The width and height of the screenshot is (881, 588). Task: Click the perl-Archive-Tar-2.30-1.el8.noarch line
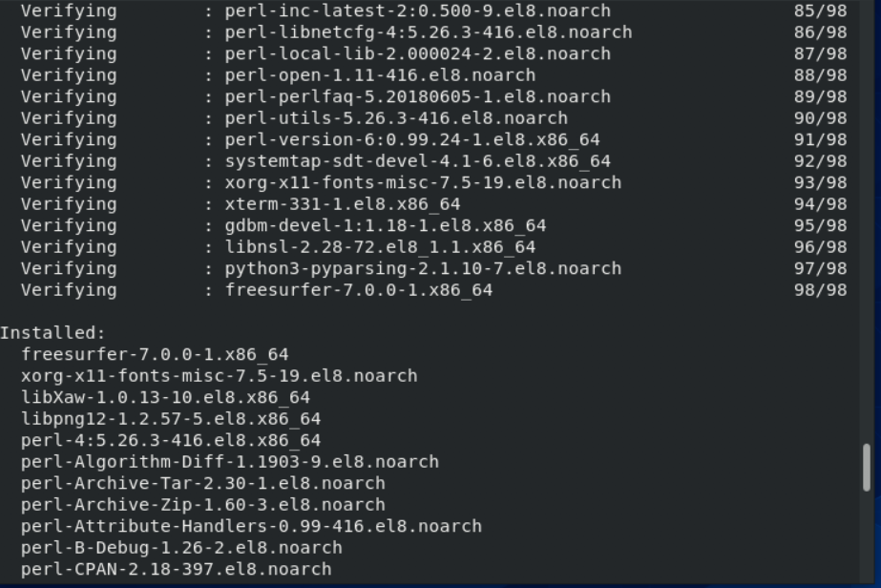click(203, 483)
